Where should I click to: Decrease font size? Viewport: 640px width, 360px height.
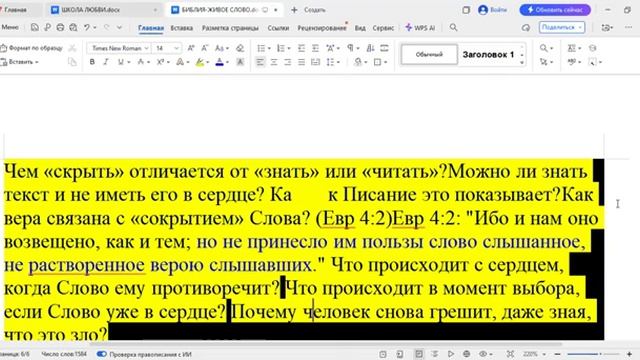(205, 48)
